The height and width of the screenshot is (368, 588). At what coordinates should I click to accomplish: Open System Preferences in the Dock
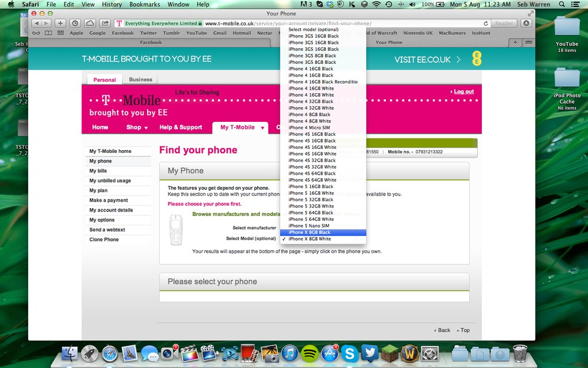point(430,354)
